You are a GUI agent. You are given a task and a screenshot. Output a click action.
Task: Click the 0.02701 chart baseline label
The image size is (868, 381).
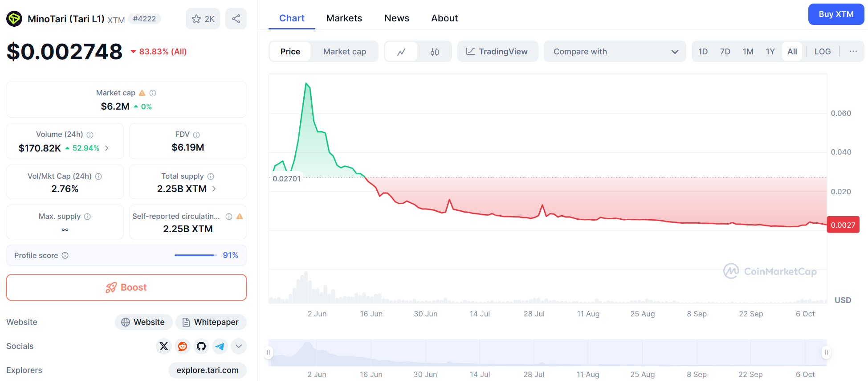tap(287, 179)
